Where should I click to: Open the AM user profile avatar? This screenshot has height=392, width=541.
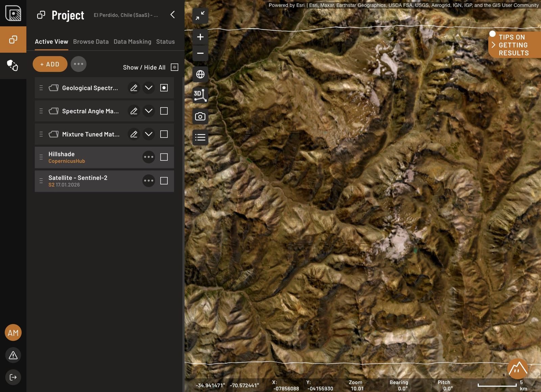pyautogui.click(x=13, y=333)
